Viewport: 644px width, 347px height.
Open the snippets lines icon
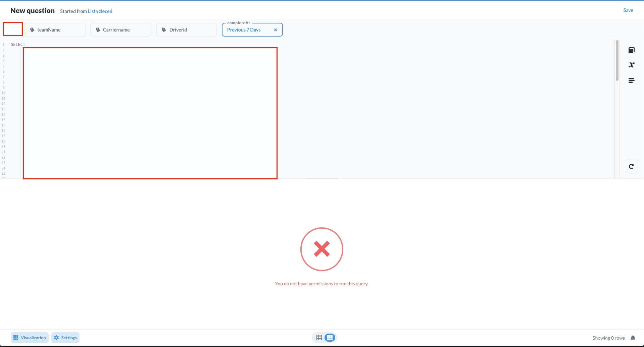[x=631, y=80]
